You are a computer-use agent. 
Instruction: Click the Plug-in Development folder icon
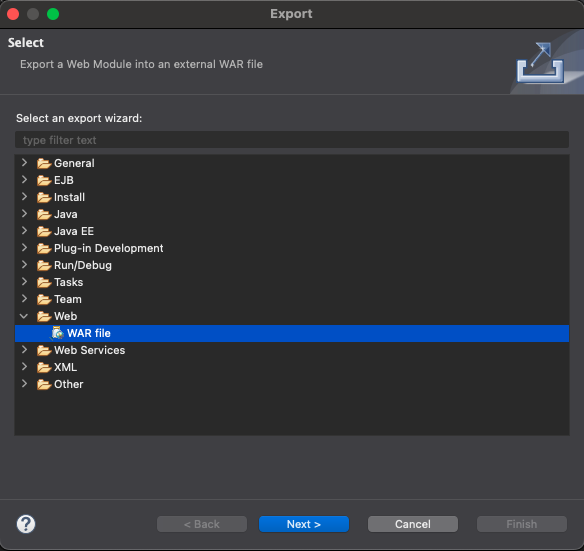pyautogui.click(x=44, y=248)
